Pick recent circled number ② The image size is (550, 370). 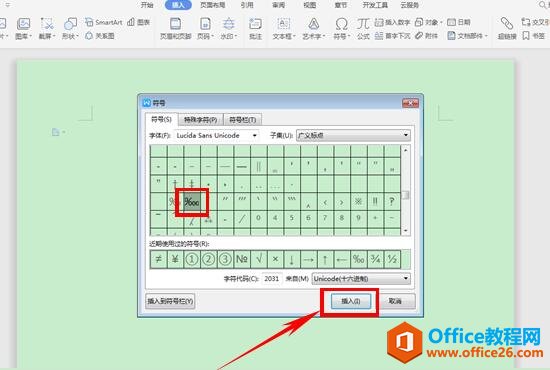[208, 260]
